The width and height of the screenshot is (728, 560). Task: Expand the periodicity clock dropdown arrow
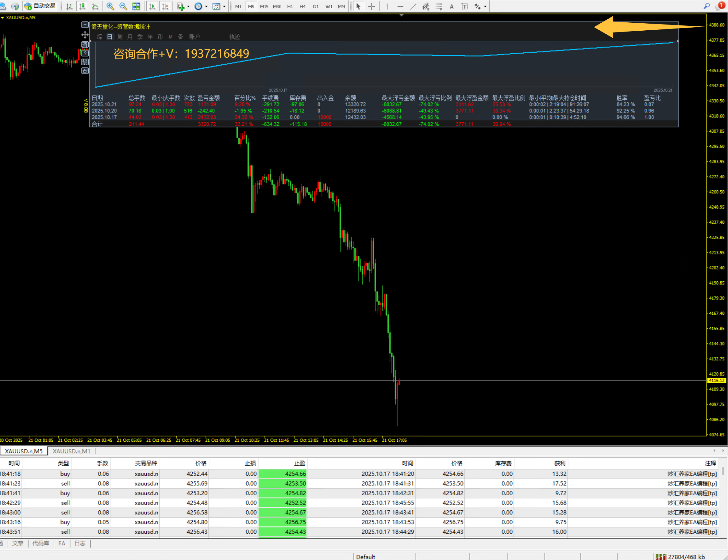click(x=206, y=6)
